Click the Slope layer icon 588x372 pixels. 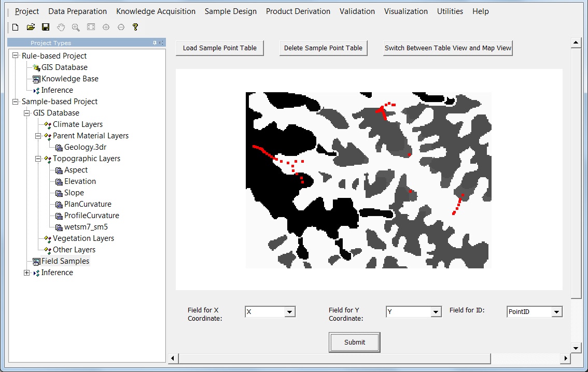[x=59, y=193]
